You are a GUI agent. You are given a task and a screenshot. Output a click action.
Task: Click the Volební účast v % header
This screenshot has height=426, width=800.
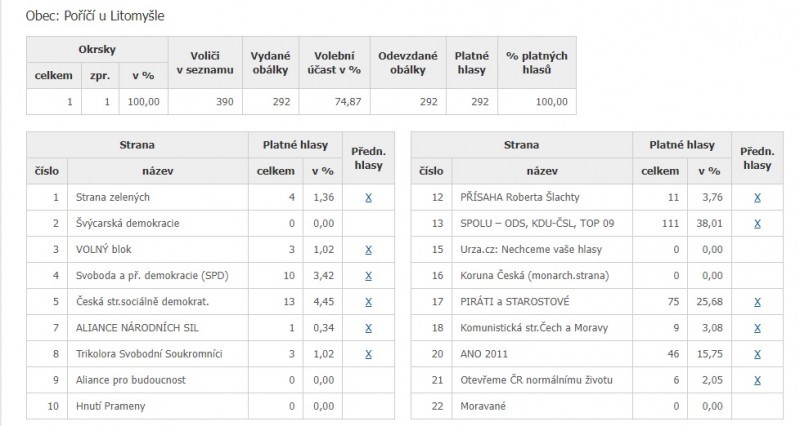pos(334,63)
